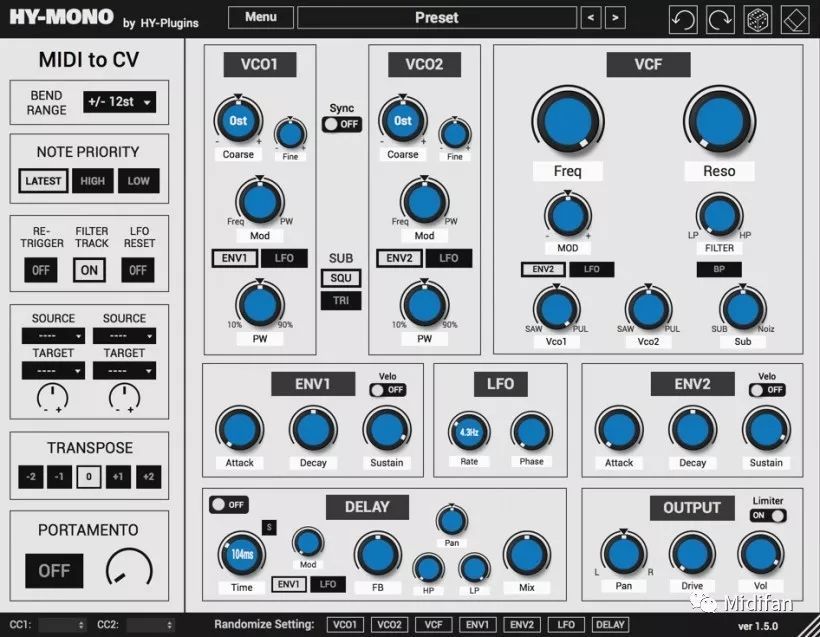This screenshot has height=637, width=820.
Task: Click the undo arrow icon
Action: click(683, 20)
